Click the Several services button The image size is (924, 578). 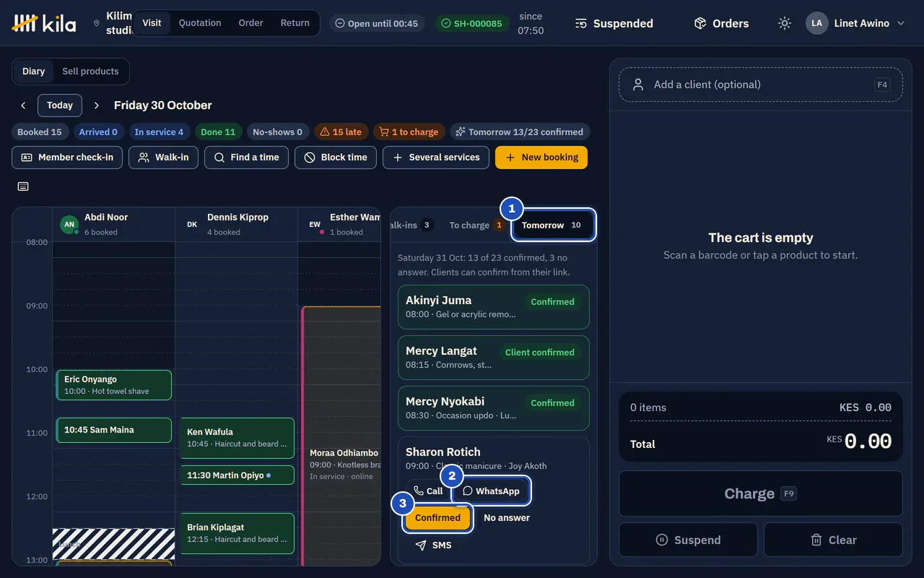(x=436, y=158)
